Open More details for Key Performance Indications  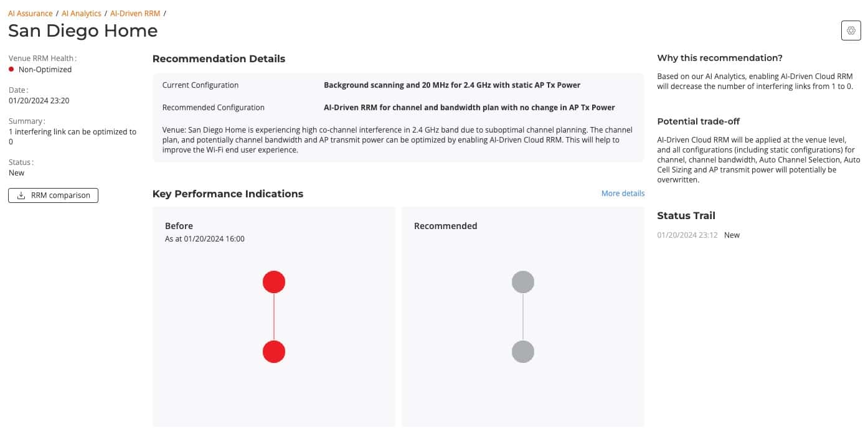click(x=623, y=194)
